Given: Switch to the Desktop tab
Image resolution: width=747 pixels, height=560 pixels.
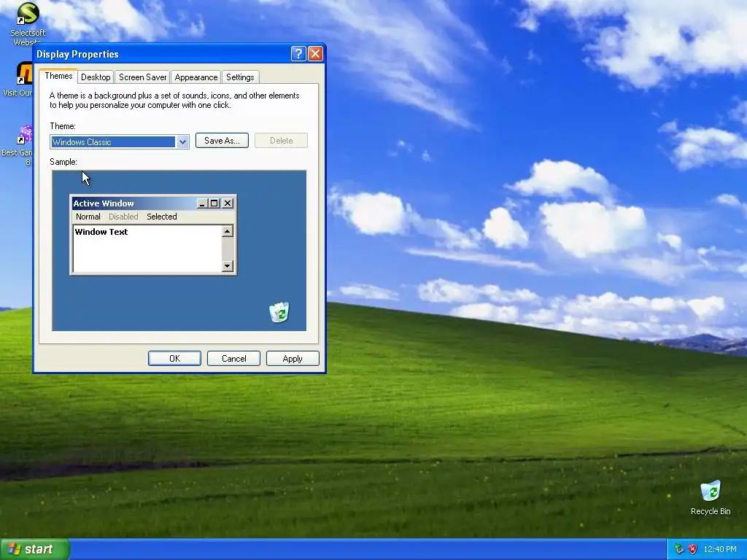Looking at the screenshot, I should [x=96, y=77].
